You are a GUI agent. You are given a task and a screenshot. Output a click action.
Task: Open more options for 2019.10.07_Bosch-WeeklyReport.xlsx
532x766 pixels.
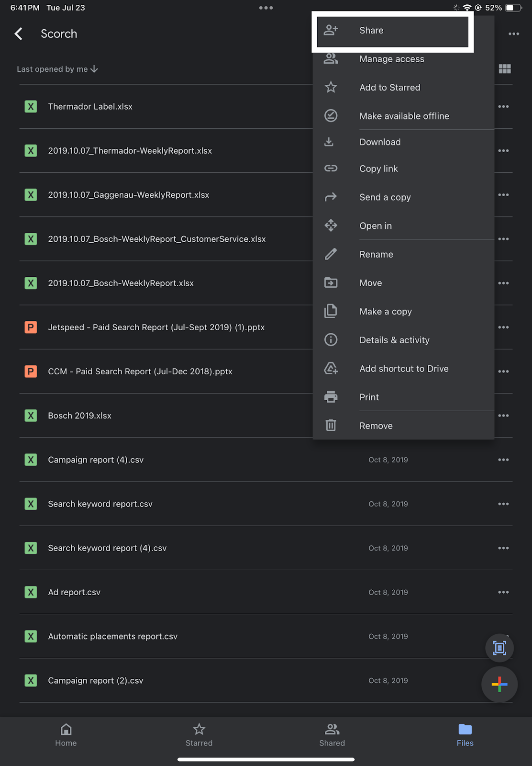[503, 283]
